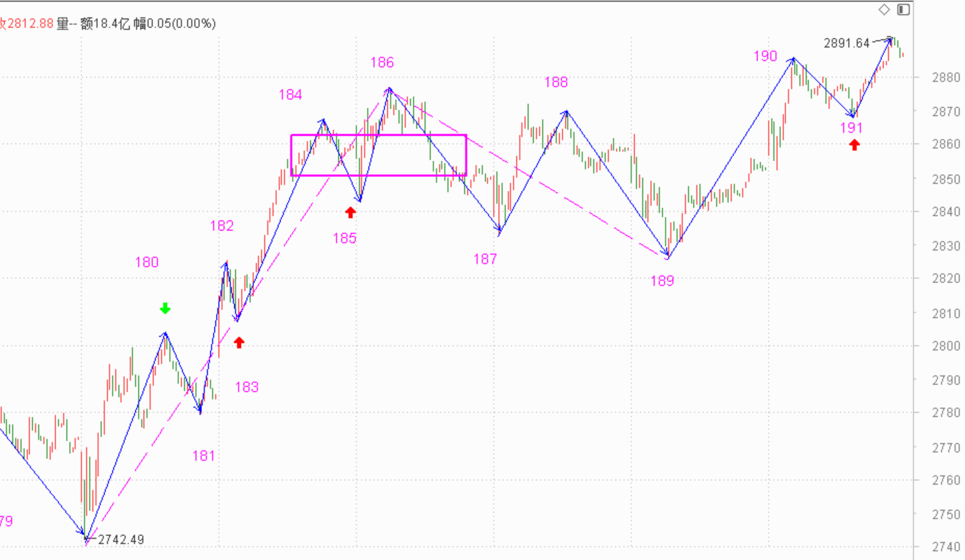This screenshot has height=560, width=965.
Task: Select stroke label 186
Action: coord(382,63)
